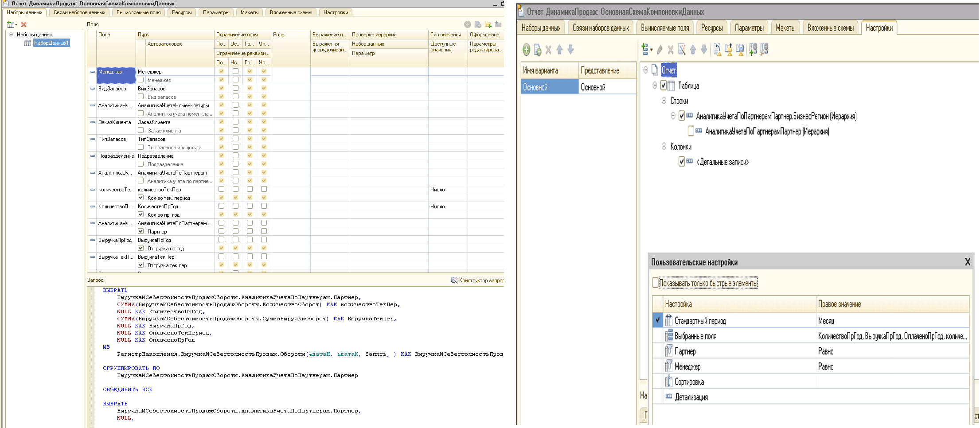Add a new report variant with green plus
This screenshot has height=428, width=980.
tap(526, 50)
